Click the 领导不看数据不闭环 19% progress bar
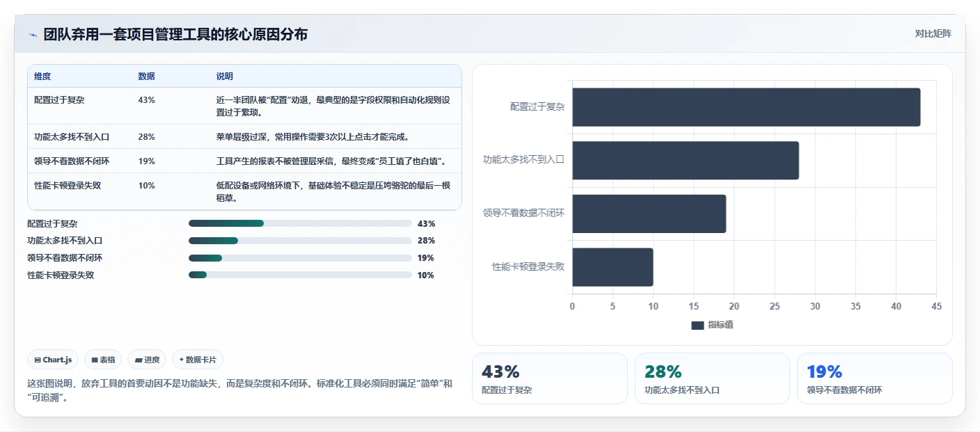 (x=300, y=258)
